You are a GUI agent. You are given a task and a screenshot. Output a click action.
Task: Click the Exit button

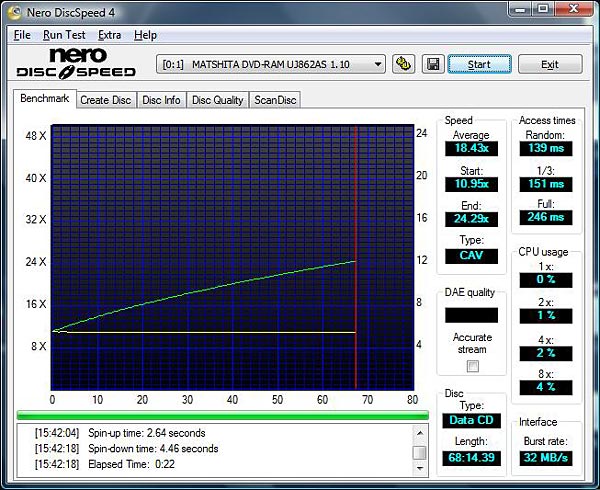[x=549, y=64]
